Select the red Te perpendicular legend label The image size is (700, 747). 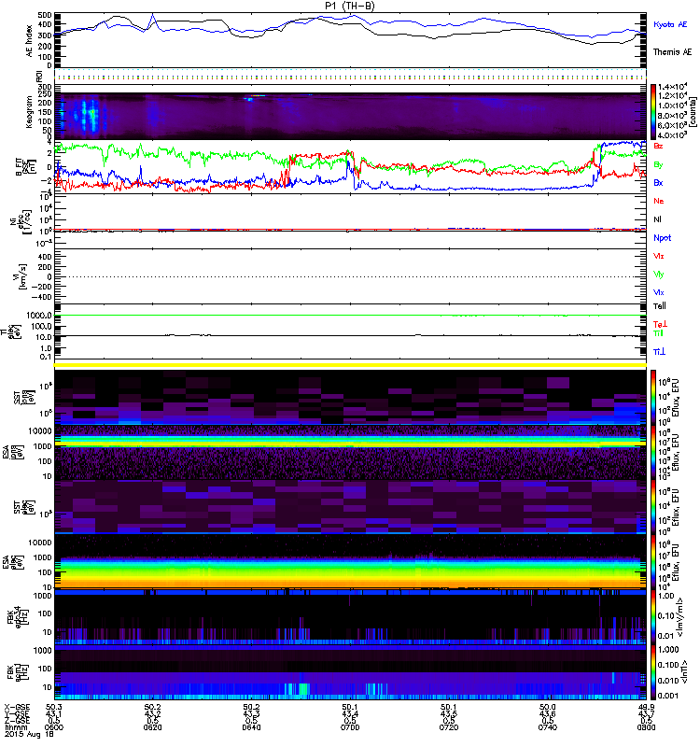pos(660,324)
